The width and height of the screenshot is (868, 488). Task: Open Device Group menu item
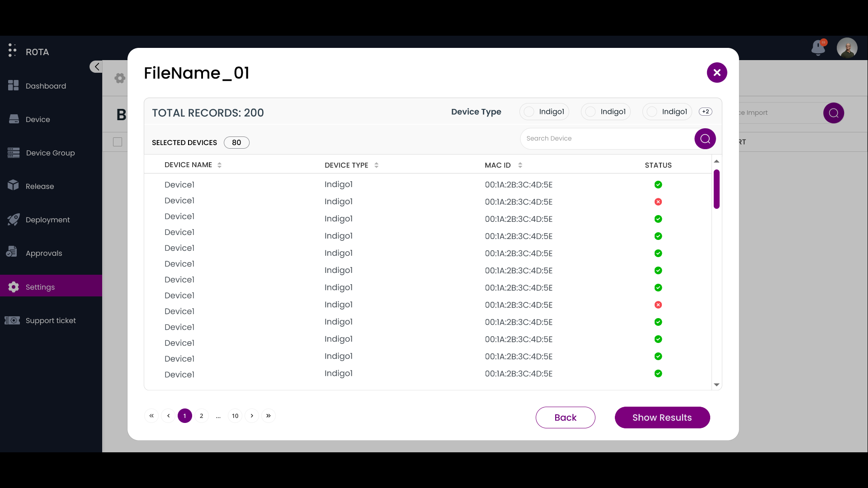(x=50, y=153)
